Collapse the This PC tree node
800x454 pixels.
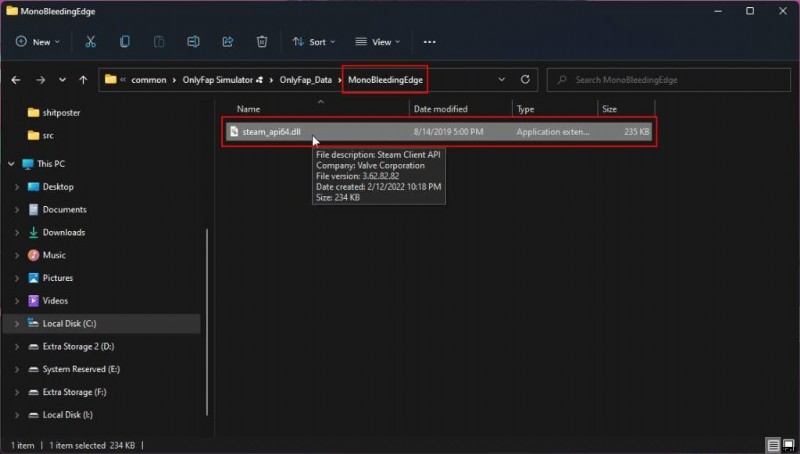[11, 164]
